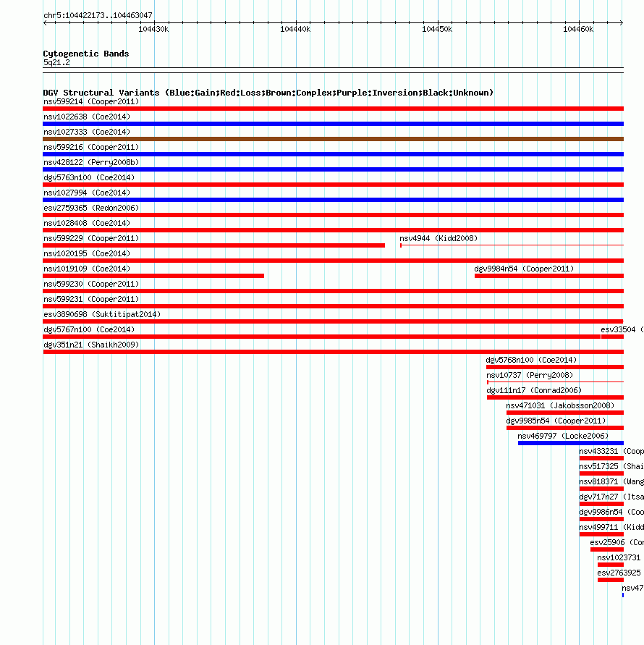The width and height of the screenshot is (644, 645).
Task: Click the 5q21.2 band label
Action: pos(56,62)
